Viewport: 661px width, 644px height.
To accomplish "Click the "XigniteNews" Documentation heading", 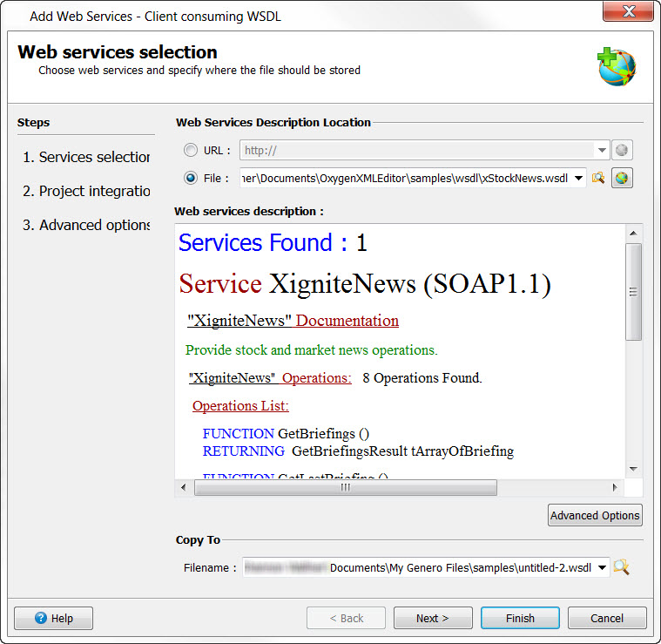I will click(293, 321).
